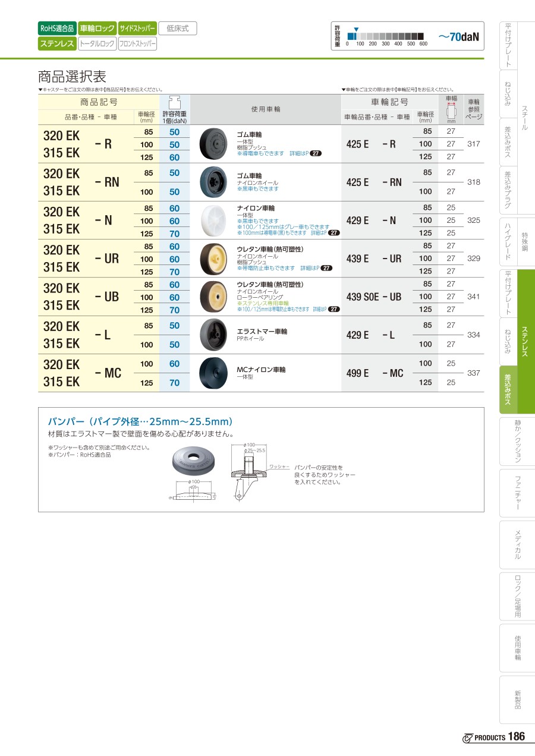Click wheel page reference 317
The image size is (535, 756).
click(473, 144)
